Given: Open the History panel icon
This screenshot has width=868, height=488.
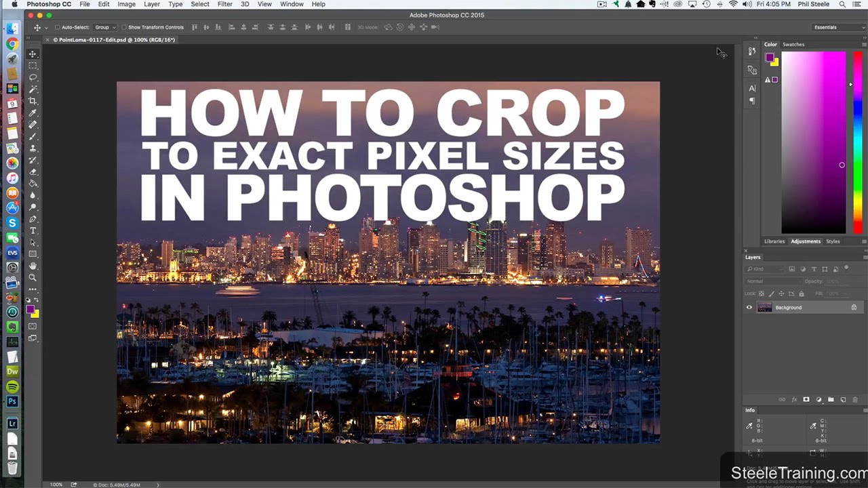Looking at the screenshot, I should coord(752,51).
